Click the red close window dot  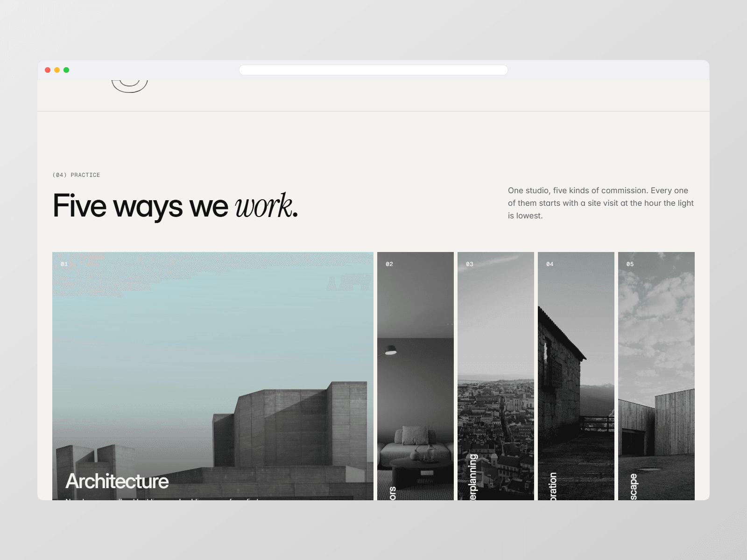[x=48, y=70]
